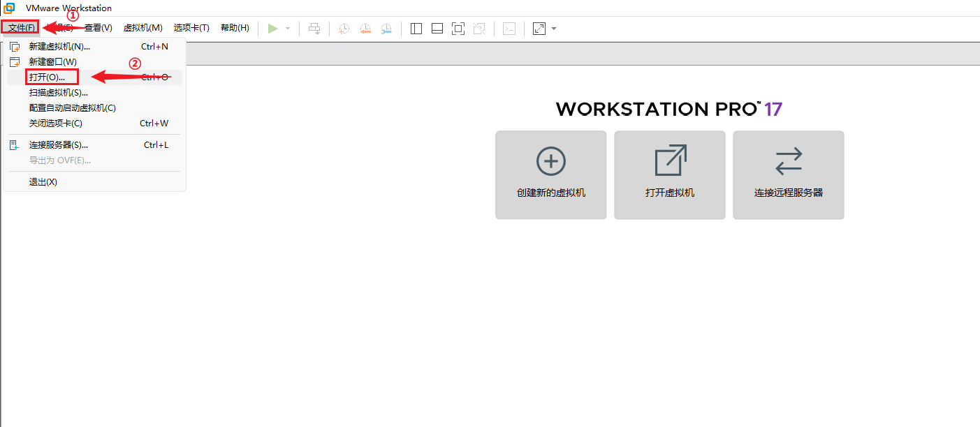
Task: Toggle the thumbnail bar icon
Action: pos(437,29)
